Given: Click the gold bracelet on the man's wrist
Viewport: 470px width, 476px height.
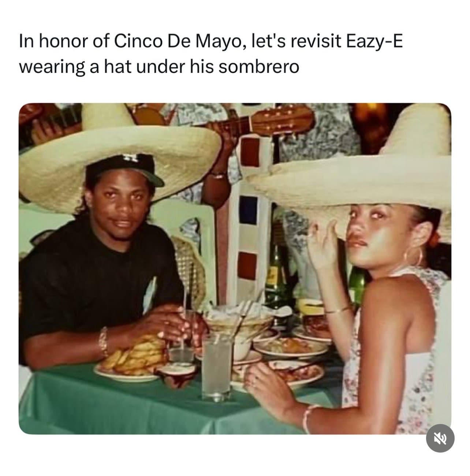Looking at the screenshot, I should 104,341.
